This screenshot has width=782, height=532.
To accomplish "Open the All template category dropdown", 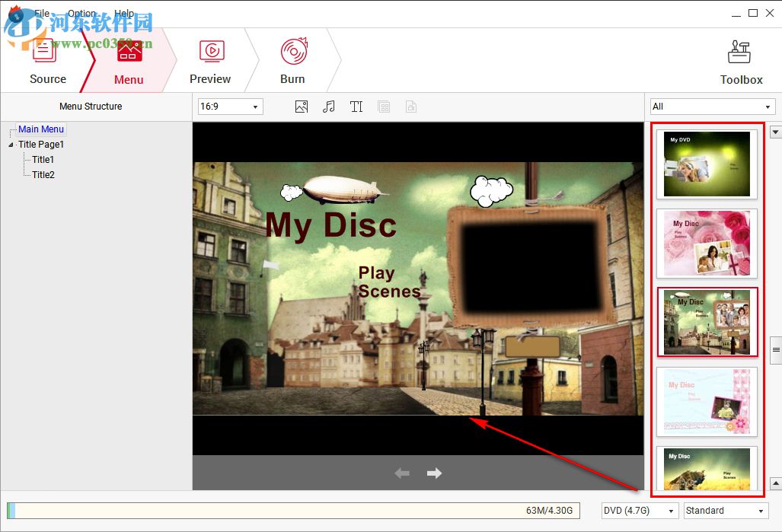I will (711, 106).
